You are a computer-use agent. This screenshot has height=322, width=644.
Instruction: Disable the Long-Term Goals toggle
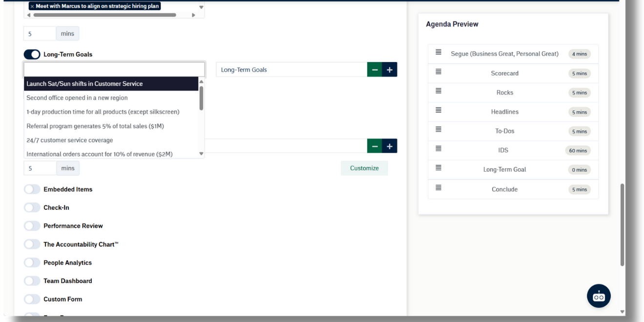(32, 54)
